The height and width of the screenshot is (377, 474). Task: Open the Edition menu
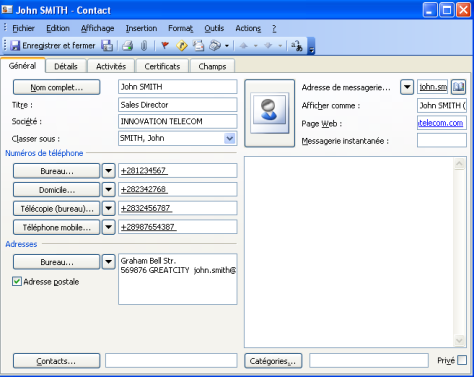58,28
